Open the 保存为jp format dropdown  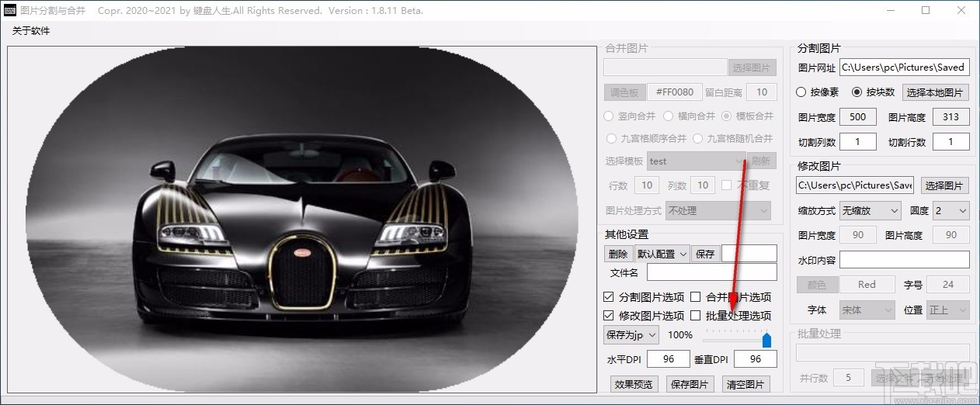[x=631, y=334]
